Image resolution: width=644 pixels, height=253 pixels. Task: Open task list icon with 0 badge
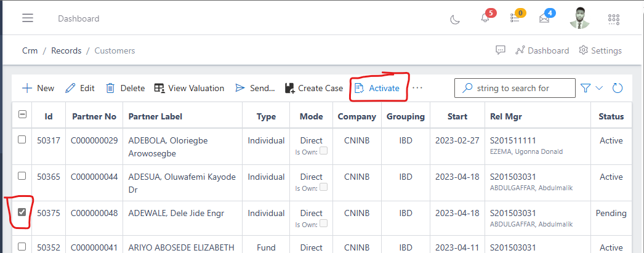tap(515, 18)
